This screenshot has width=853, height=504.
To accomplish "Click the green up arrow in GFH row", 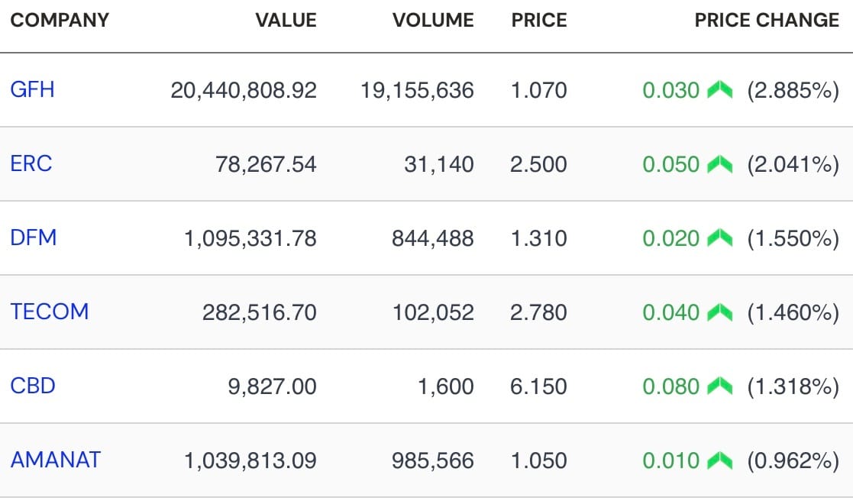I will (x=719, y=90).
